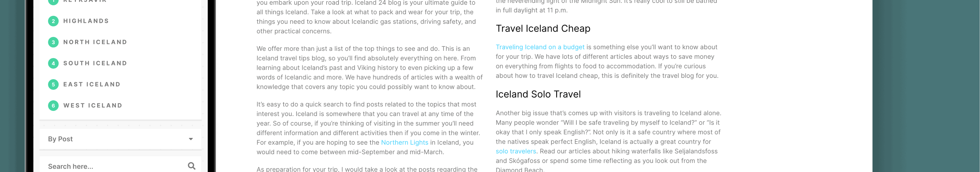
Task: Click the Travel Iceland Cheap heading
Action: (x=543, y=28)
